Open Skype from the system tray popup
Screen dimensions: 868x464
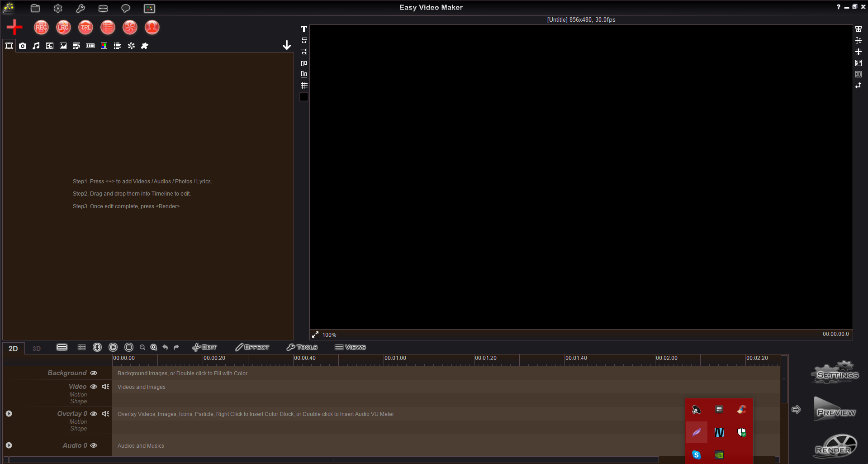[697, 455]
